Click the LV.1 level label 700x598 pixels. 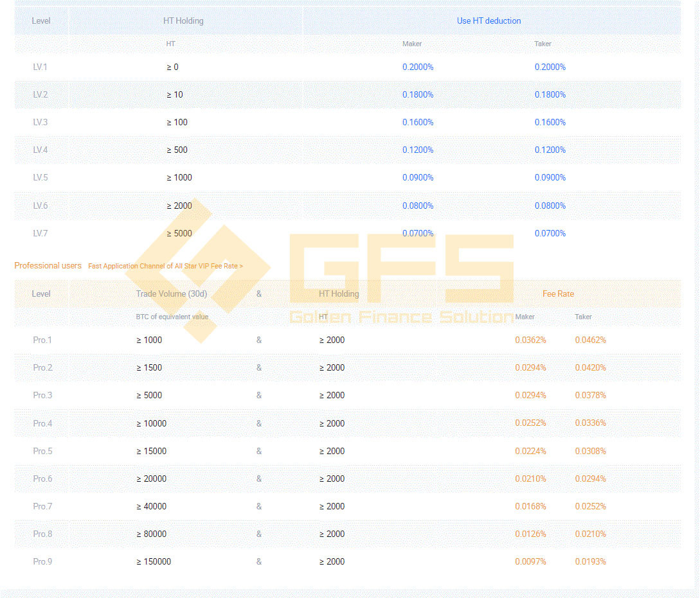click(40, 67)
